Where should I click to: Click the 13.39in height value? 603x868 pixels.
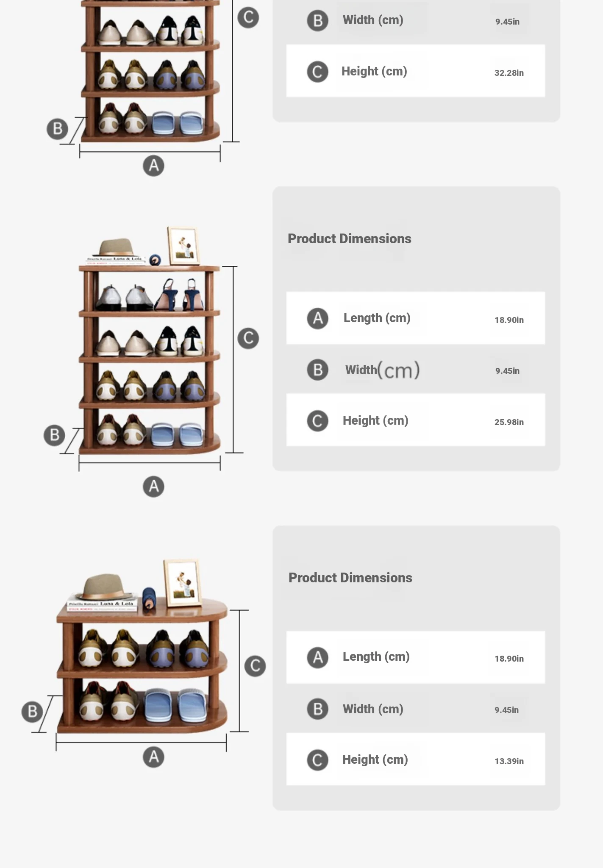[x=509, y=761]
